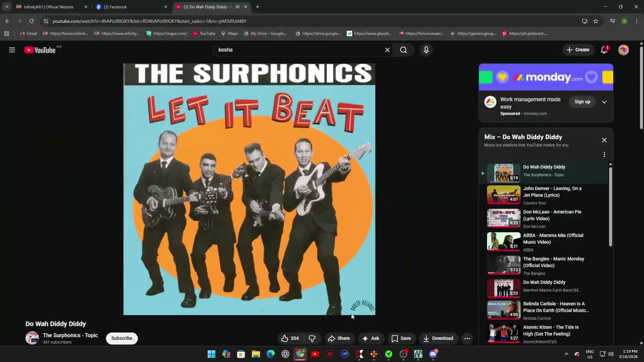
Task: Share this video
Action: (x=339, y=338)
